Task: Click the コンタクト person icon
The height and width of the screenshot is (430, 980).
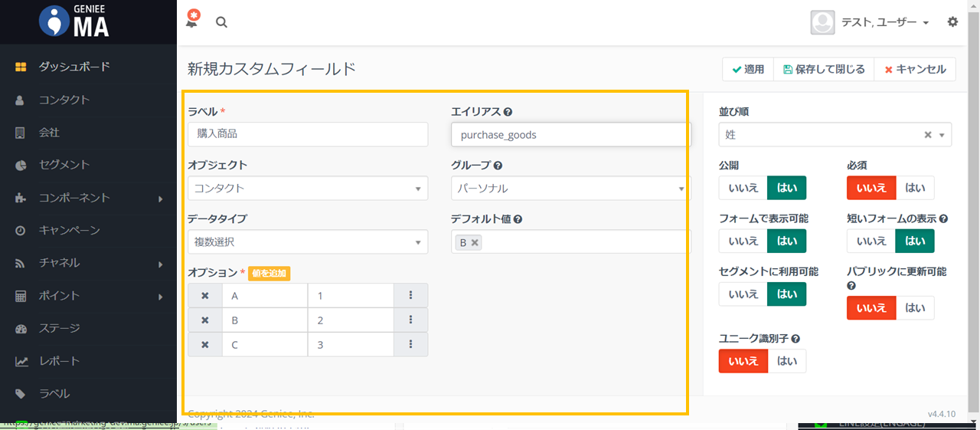Action: point(21,100)
